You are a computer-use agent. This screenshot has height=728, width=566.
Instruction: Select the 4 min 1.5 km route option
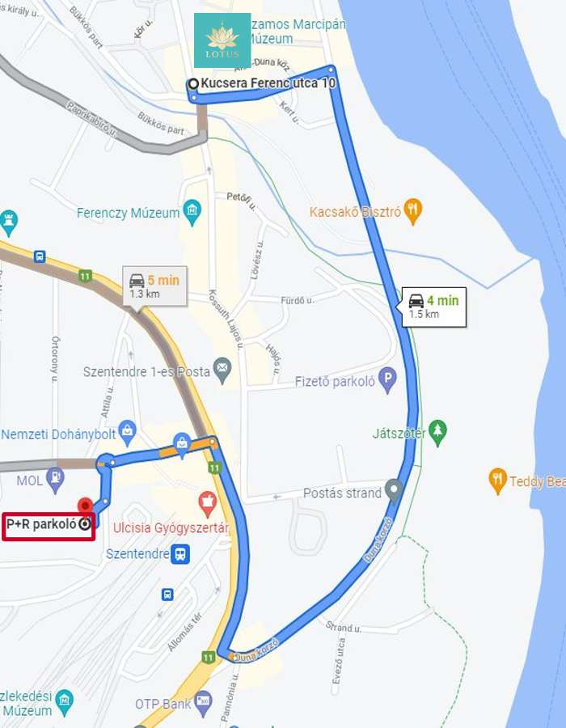433,307
